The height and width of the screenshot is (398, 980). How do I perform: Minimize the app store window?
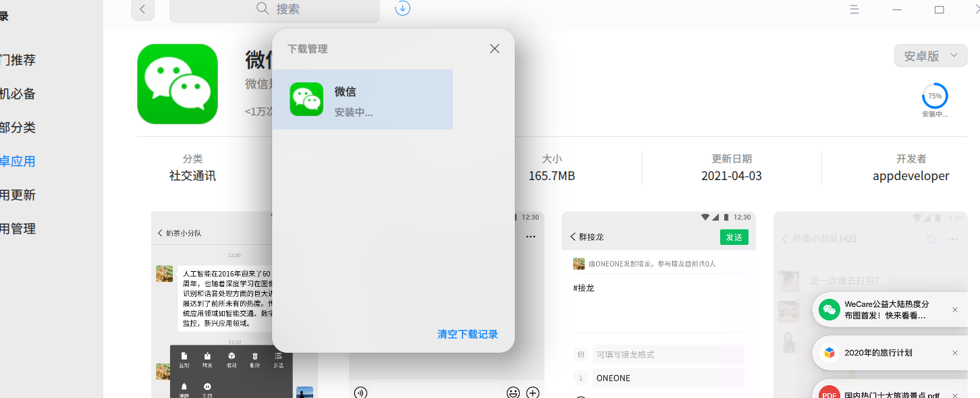click(x=897, y=9)
